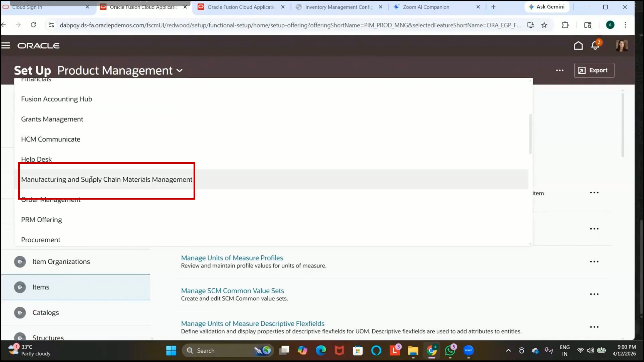Click the Export button
Viewport: 644px width, 362px height.
pos(594,70)
